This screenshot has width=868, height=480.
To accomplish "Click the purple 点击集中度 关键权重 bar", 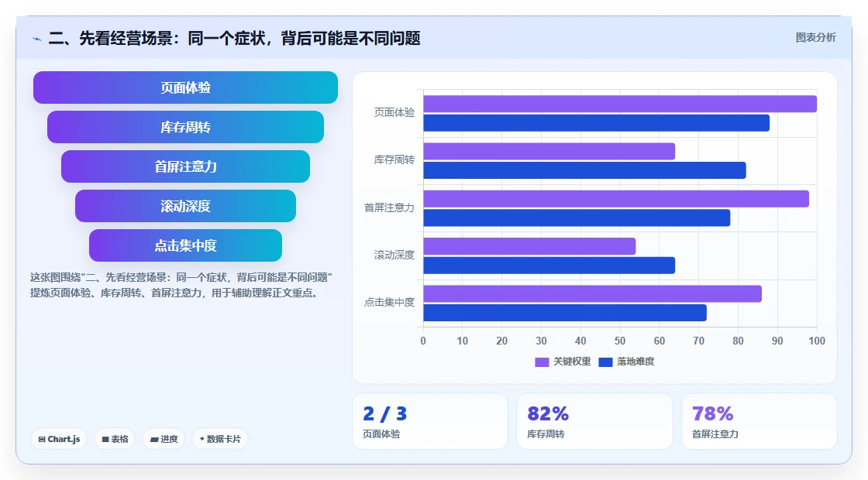I will pyautogui.click(x=592, y=293).
